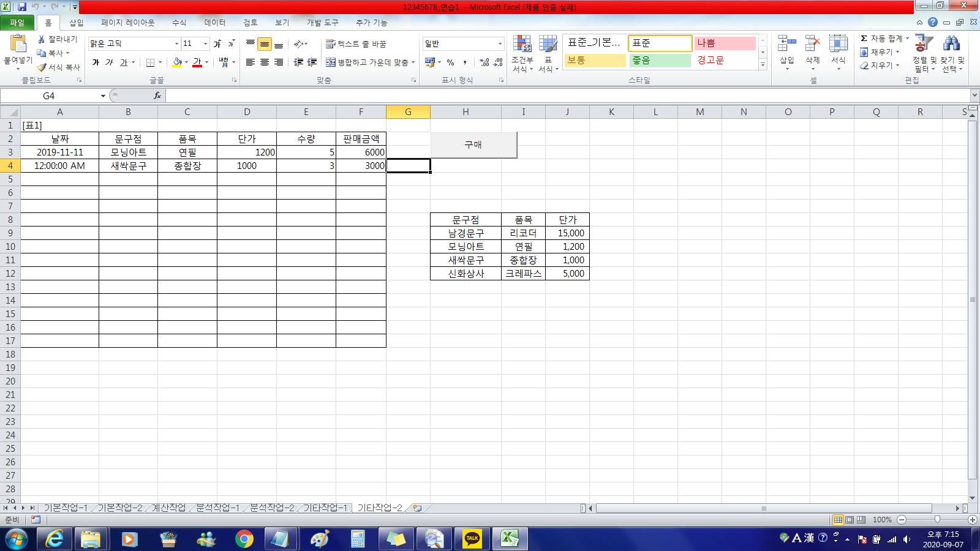This screenshot has height=551, width=980.
Task: Click the Conditional Formatting (조건부 서식) icon
Action: point(522,45)
